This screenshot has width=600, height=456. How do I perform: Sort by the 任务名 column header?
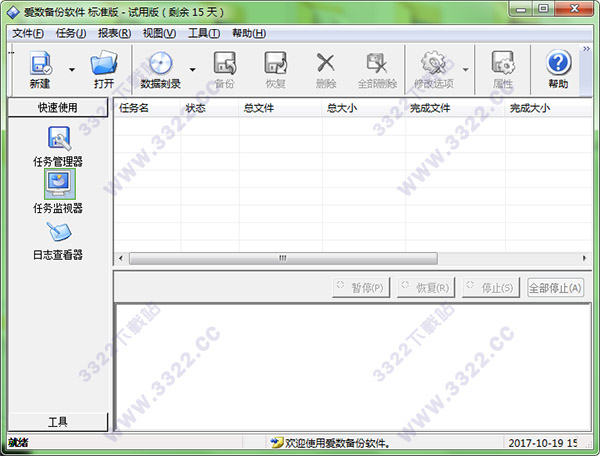click(147, 108)
